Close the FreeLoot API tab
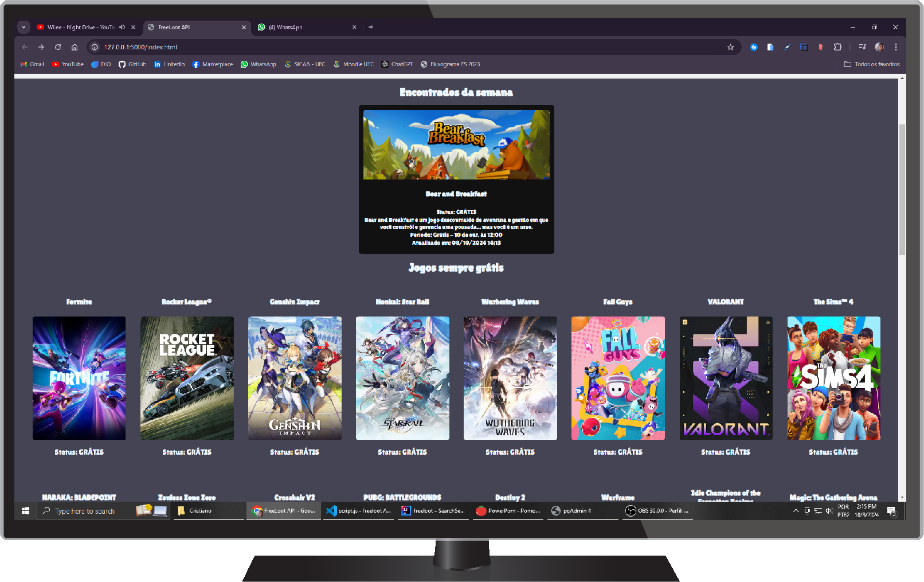This screenshot has width=924, height=582. [244, 27]
